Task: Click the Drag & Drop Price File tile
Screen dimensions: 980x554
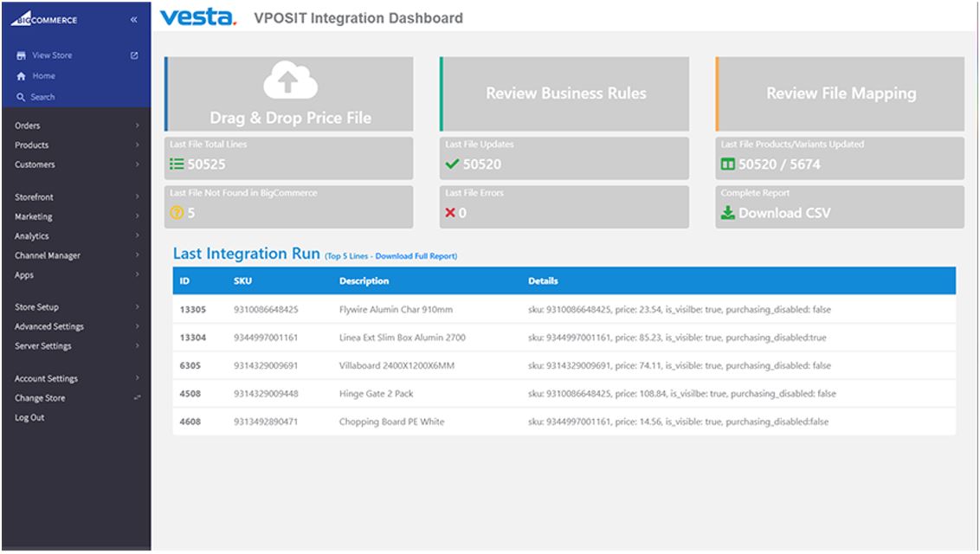Action: [x=289, y=94]
